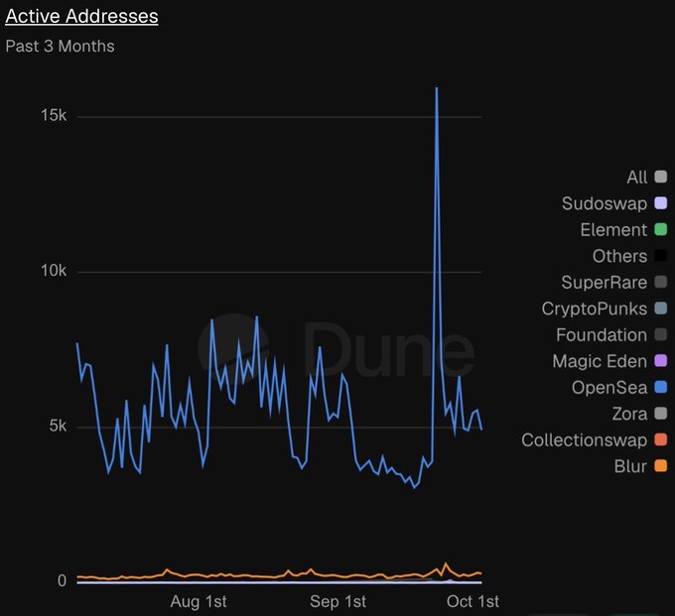Screen dimensions: 675x616
Task: Toggle the CryptoPunks series label
Action: coord(595,308)
